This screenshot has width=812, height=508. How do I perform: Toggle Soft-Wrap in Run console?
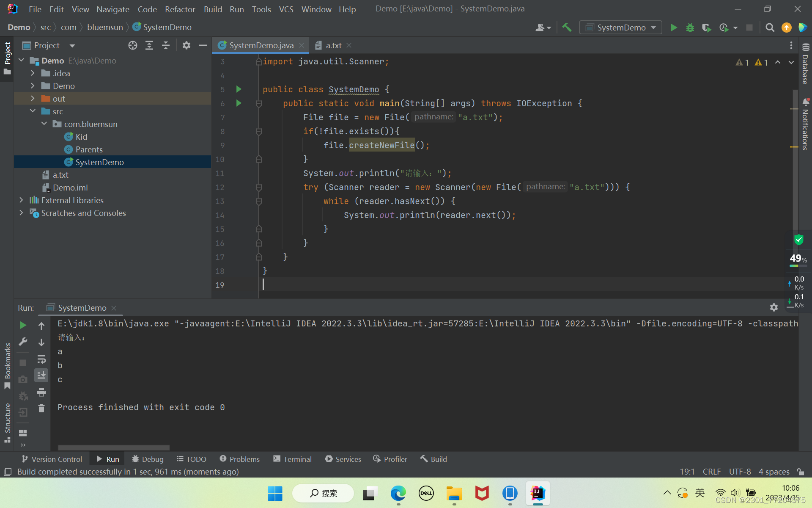tap(41, 359)
